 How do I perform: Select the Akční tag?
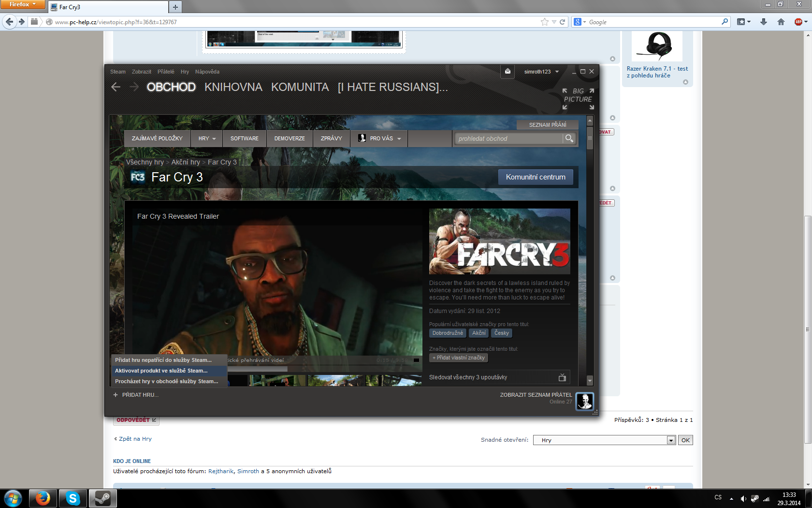coord(479,333)
